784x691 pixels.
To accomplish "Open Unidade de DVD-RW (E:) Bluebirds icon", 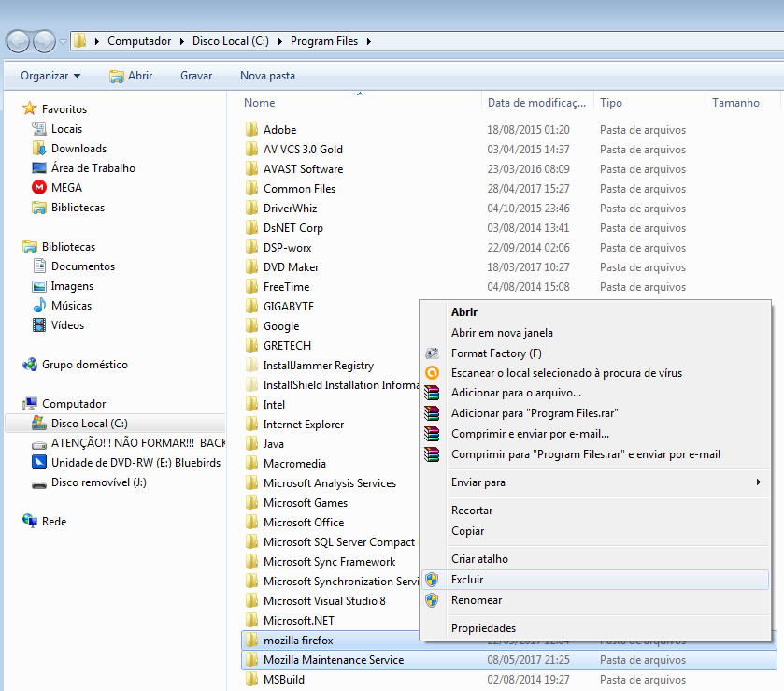I will click(39, 462).
